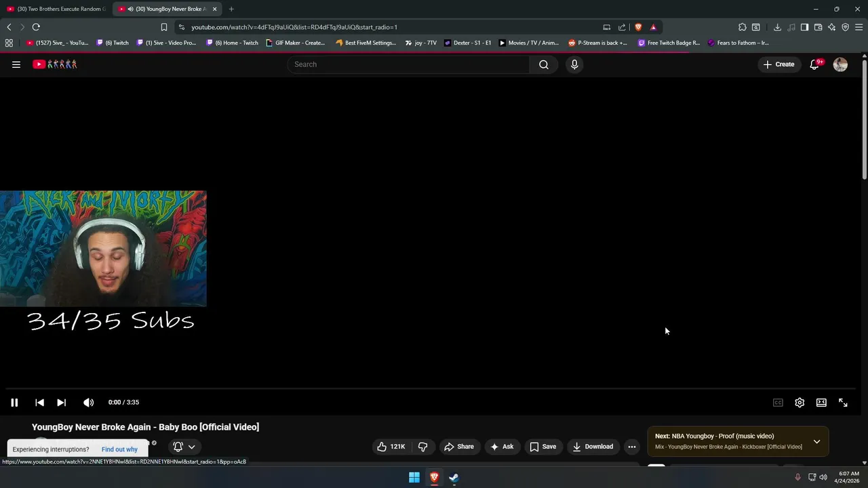Skip to the previous video
868x488 pixels.
click(x=39, y=403)
